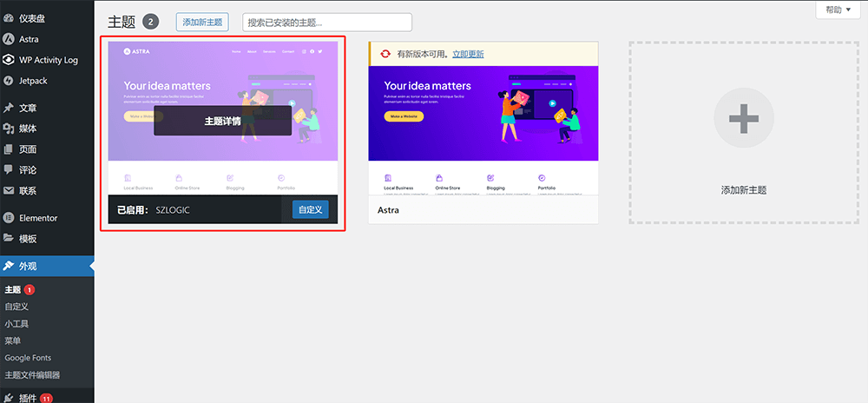The image size is (868, 403).
Task: Click the 有新版本可用 notice text
Action: [424, 54]
